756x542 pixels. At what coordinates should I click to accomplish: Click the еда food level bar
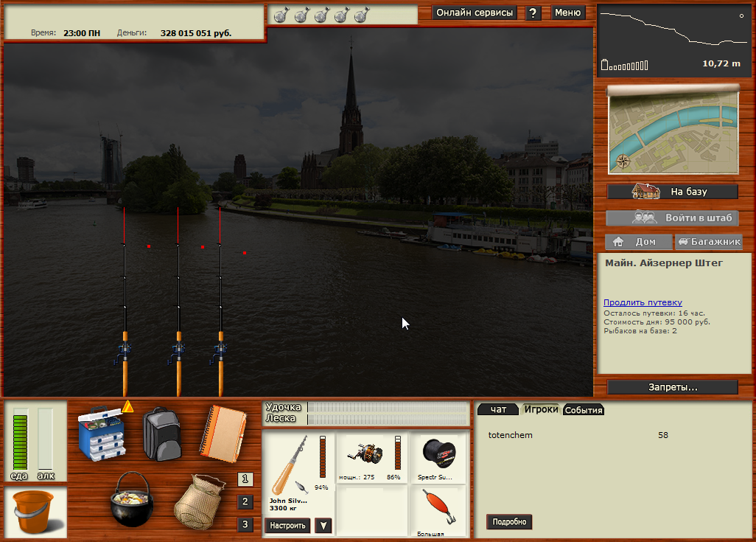(20, 439)
